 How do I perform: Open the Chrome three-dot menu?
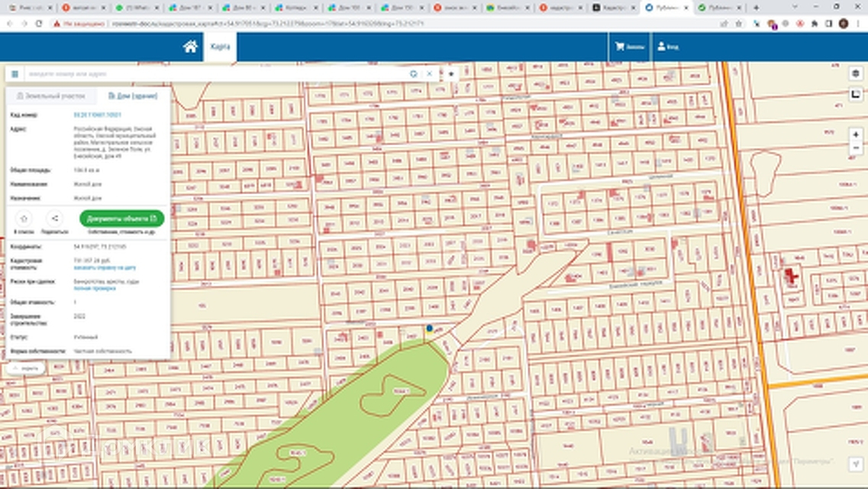[858, 24]
